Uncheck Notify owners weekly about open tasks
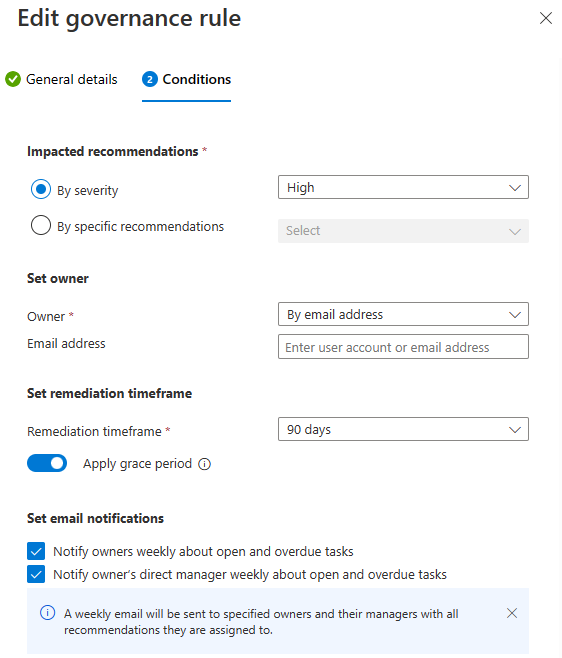Viewport: 562px width, 658px height. point(36,551)
